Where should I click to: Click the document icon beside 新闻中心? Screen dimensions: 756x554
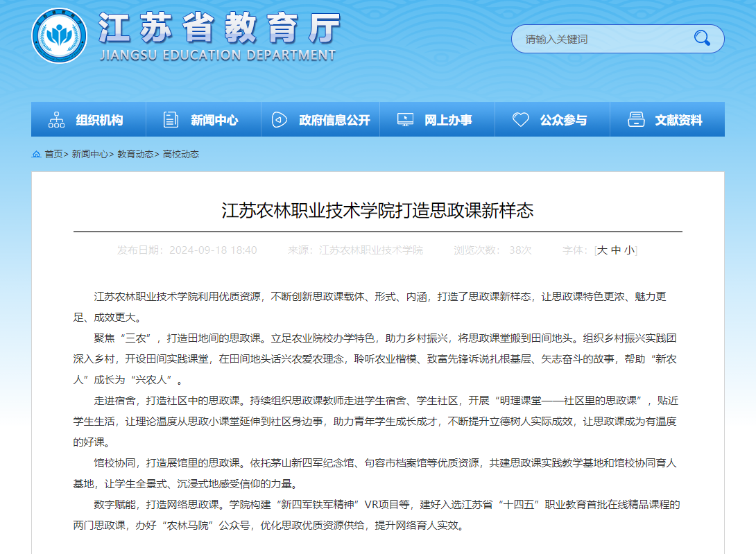(x=171, y=120)
